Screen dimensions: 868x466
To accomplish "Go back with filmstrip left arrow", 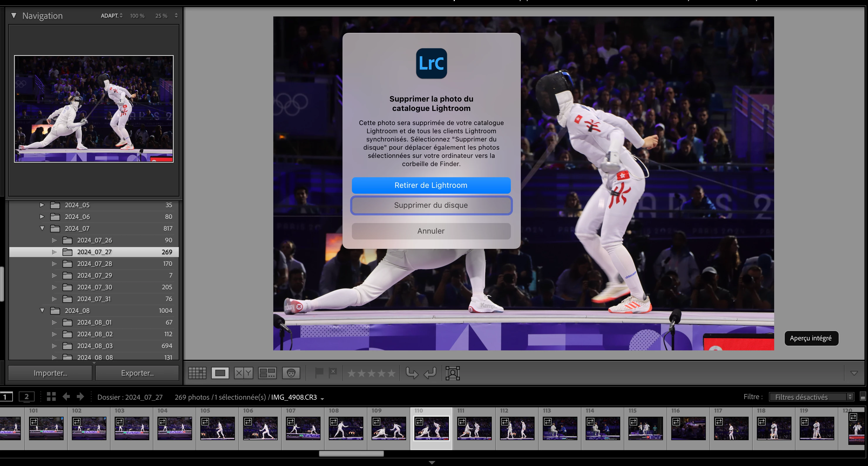I will [x=66, y=396].
